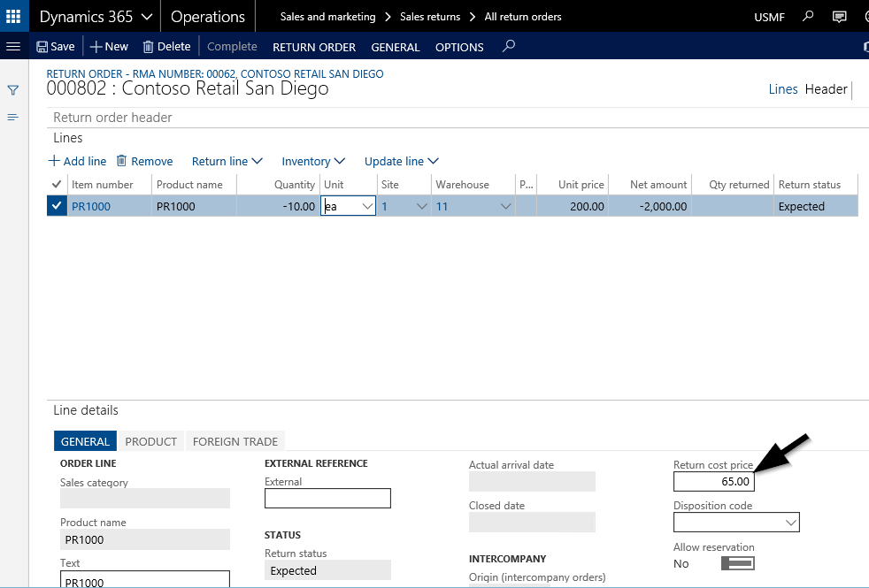The height and width of the screenshot is (588, 869).
Task: Uncheck the PR1000 row selection checkbox
Action: point(57,206)
